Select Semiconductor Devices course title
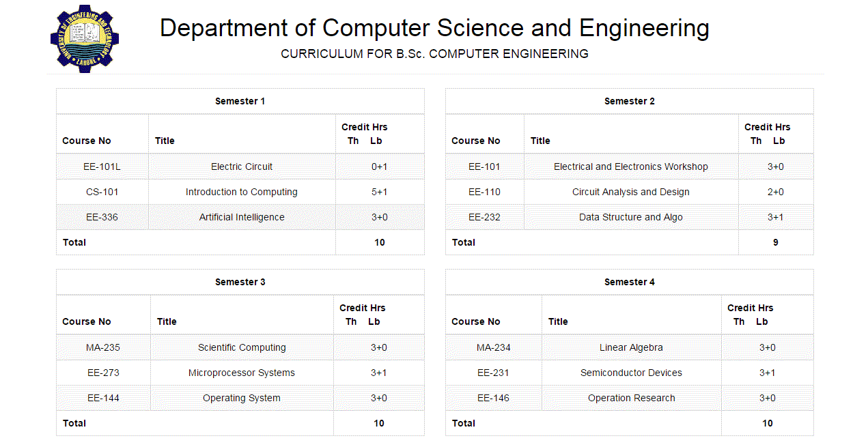 point(631,373)
